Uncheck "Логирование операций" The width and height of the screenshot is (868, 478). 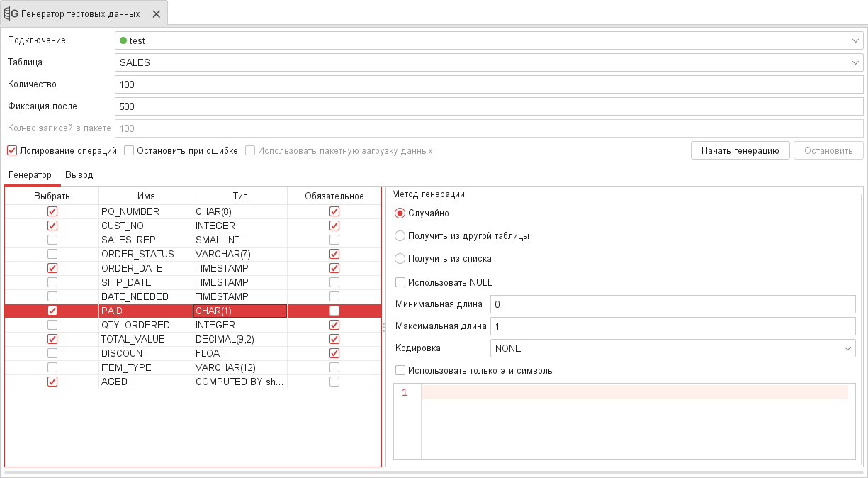12,150
